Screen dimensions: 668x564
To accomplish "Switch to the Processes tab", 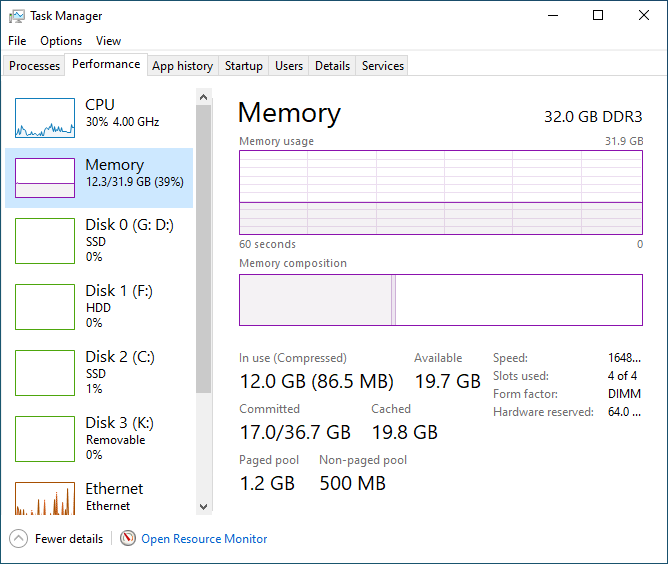I will tap(34, 66).
